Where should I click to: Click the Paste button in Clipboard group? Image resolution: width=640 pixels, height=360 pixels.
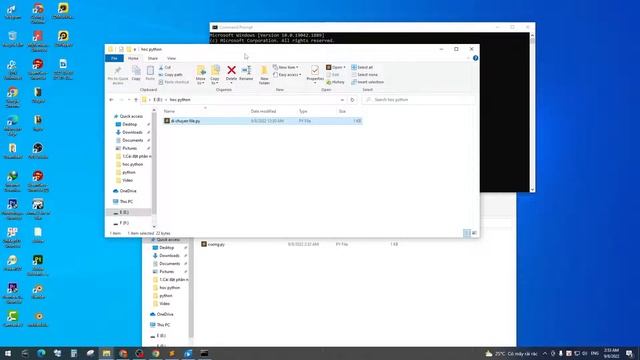[150, 73]
